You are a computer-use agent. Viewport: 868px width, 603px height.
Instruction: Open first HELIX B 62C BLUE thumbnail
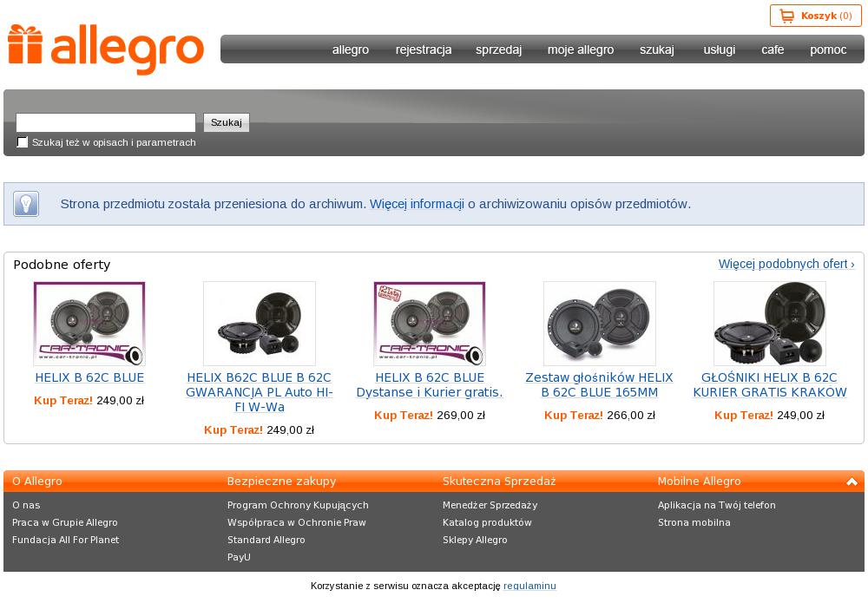click(x=89, y=324)
